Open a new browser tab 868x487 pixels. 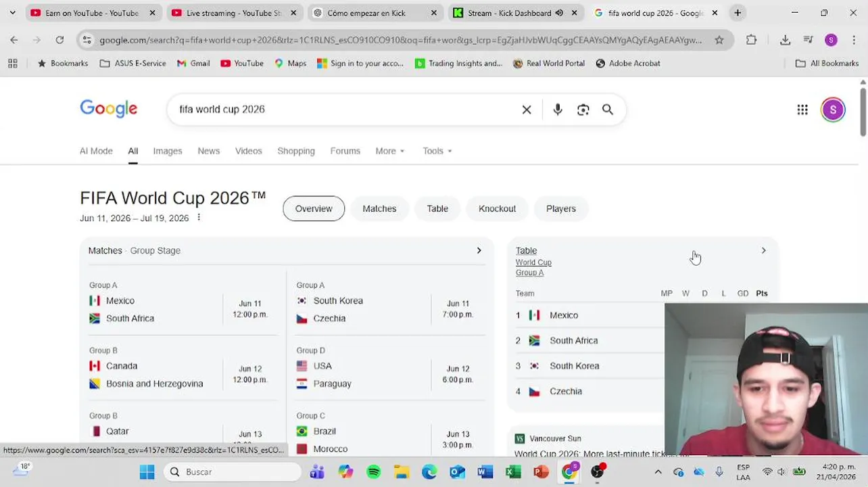(x=738, y=13)
